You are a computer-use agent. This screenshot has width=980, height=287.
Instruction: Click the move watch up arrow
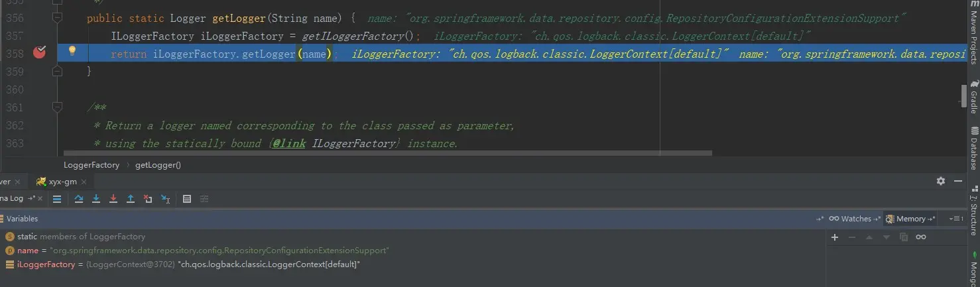click(869, 237)
